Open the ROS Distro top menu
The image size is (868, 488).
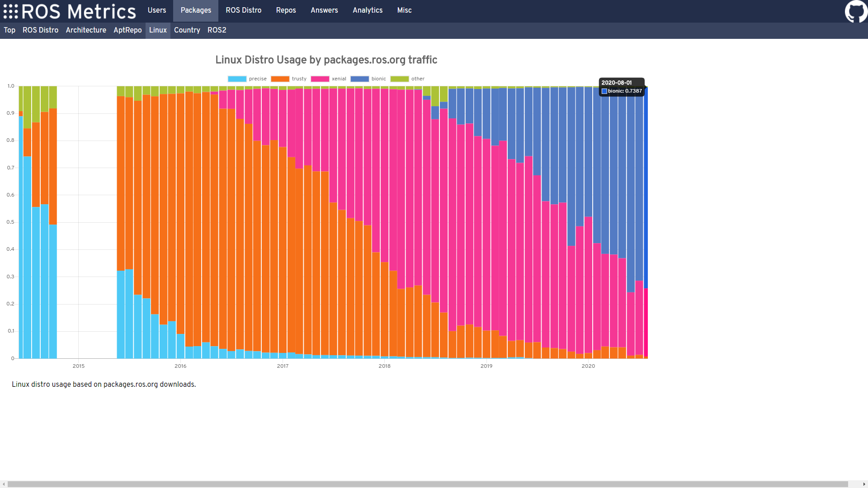coord(243,10)
